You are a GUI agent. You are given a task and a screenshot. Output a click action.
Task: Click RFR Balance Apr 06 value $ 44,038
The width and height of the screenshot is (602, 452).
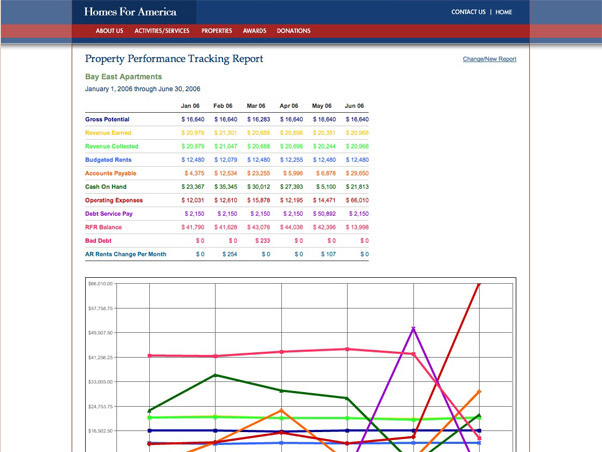pyautogui.click(x=291, y=227)
